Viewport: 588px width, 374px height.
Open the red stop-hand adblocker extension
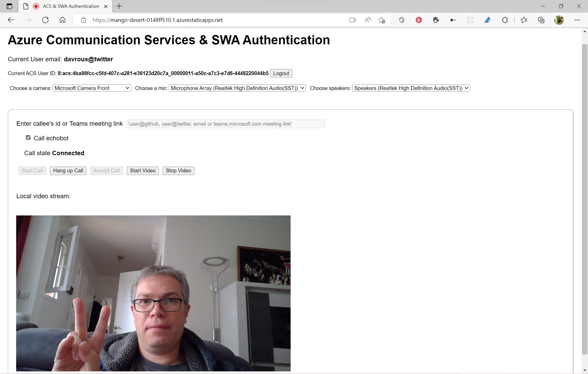419,20
